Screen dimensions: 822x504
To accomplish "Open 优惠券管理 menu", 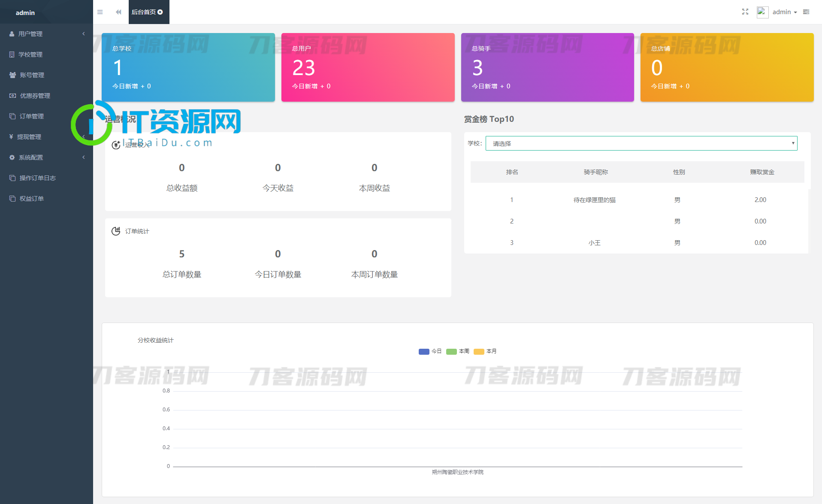I will pyautogui.click(x=46, y=96).
